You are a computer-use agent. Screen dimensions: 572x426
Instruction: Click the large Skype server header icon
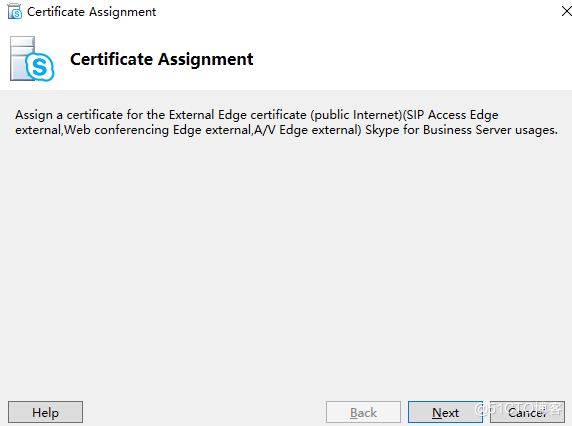32,59
